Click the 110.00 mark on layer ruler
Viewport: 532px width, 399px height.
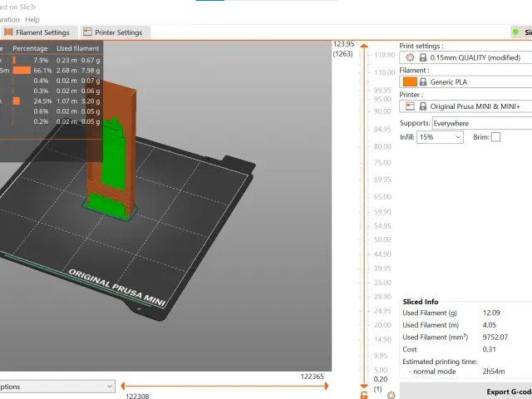(x=384, y=72)
